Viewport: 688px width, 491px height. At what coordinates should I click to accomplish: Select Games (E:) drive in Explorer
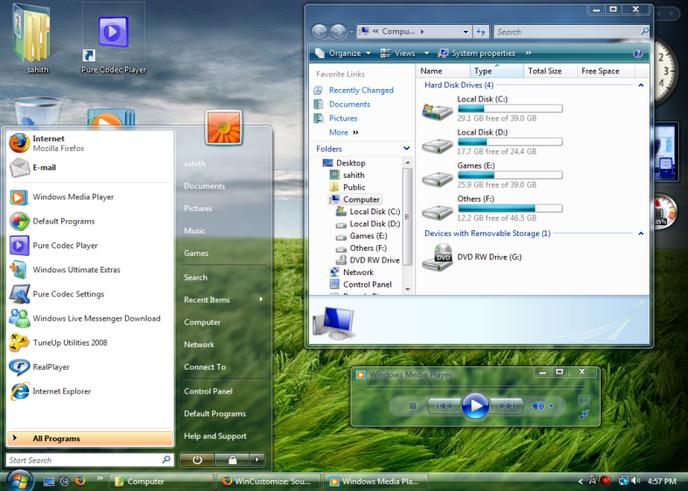tap(491, 176)
